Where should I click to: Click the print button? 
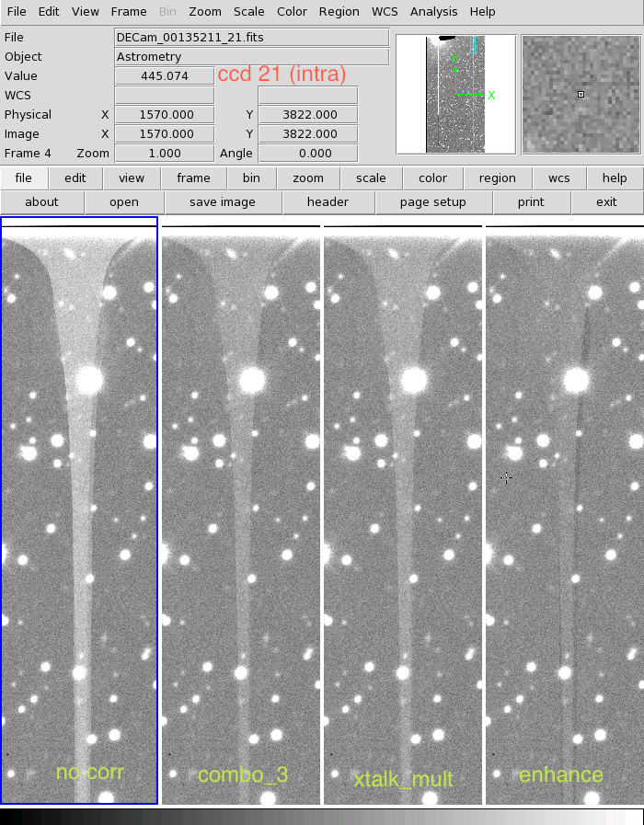[x=531, y=202]
